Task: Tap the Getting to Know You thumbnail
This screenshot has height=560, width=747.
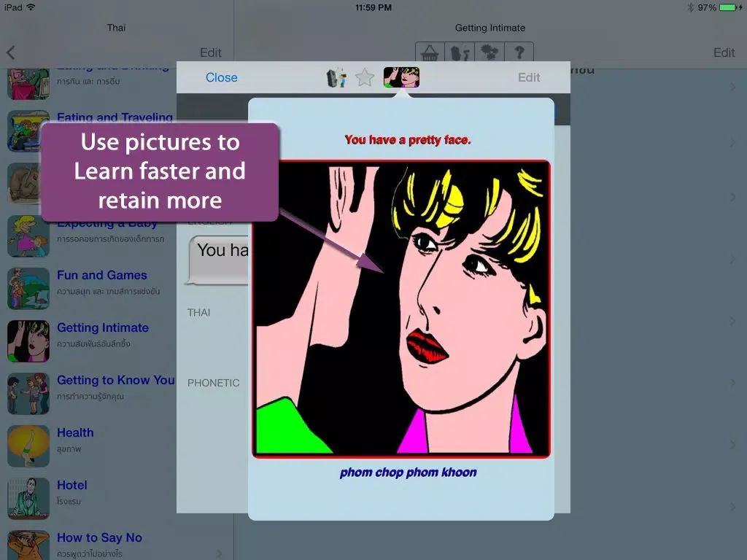Action: click(x=28, y=393)
